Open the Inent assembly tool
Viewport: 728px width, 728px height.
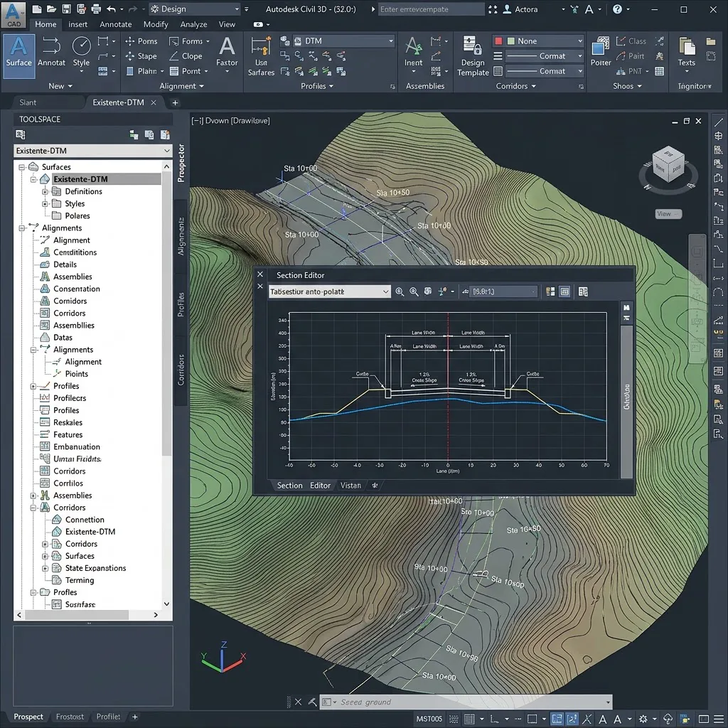(413, 55)
